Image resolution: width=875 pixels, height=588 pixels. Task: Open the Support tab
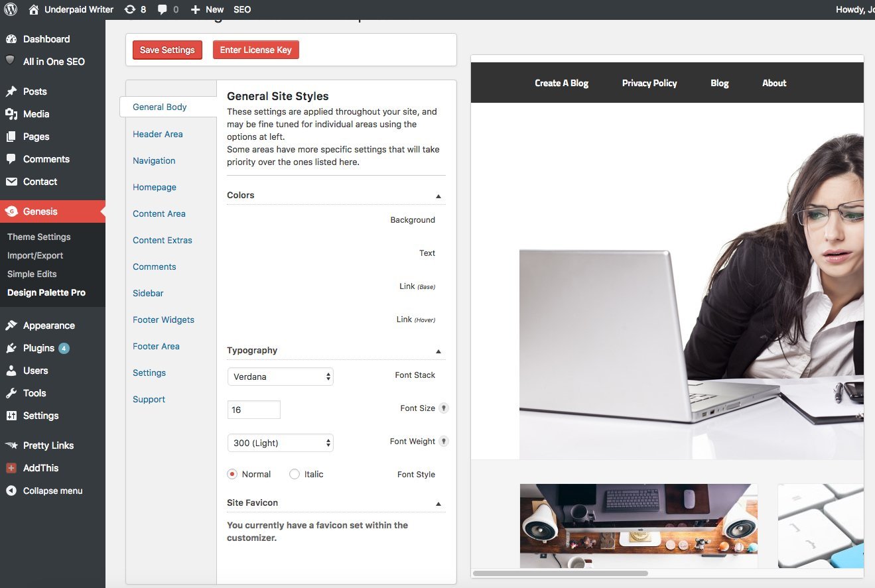149,399
